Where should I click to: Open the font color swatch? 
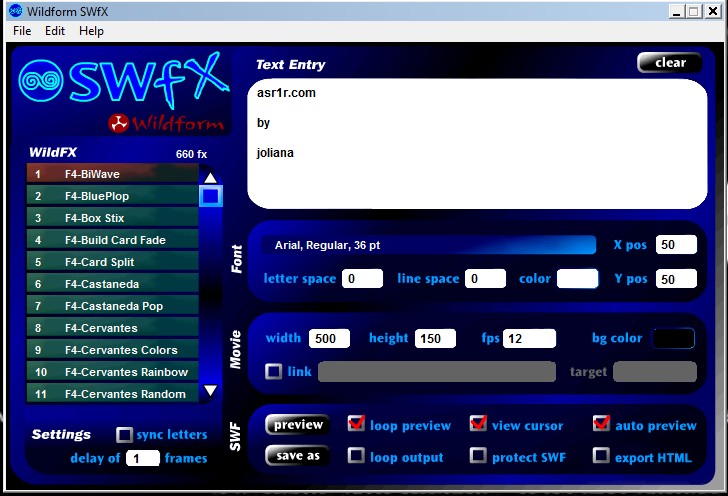(x=578, y=279)
